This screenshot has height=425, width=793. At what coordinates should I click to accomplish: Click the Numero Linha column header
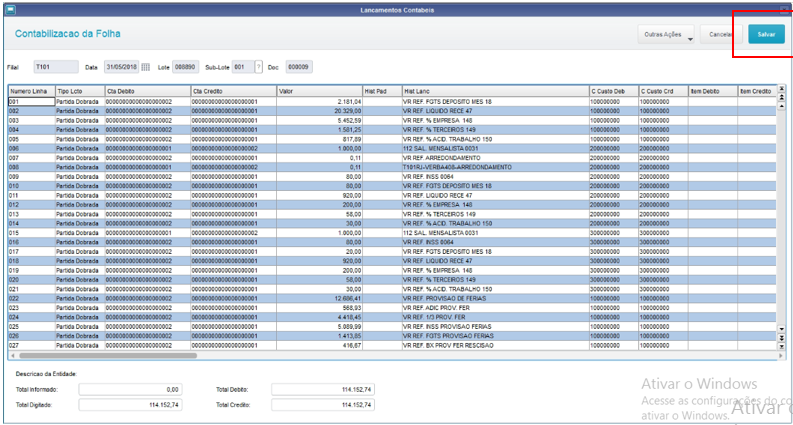(x=31, y=92)
